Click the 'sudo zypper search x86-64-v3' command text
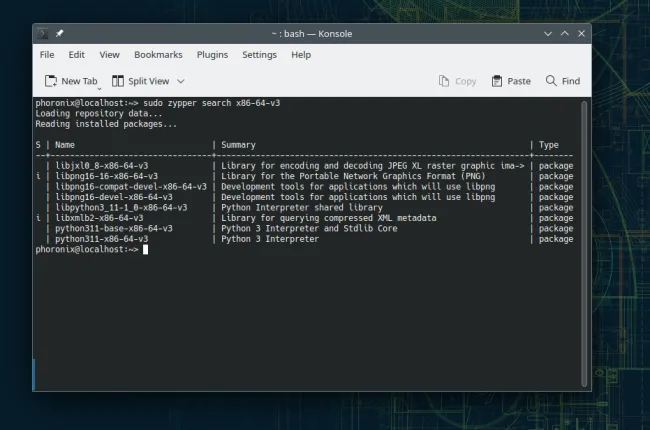Image resolution: width=650 pixels, height=430 pixels. coord(212,103)
